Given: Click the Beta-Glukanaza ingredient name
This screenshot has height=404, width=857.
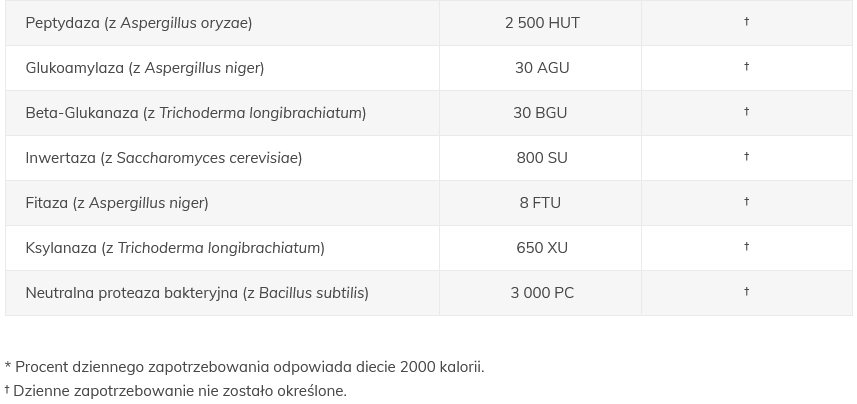Looking at the screenshot, I should 195,113.
